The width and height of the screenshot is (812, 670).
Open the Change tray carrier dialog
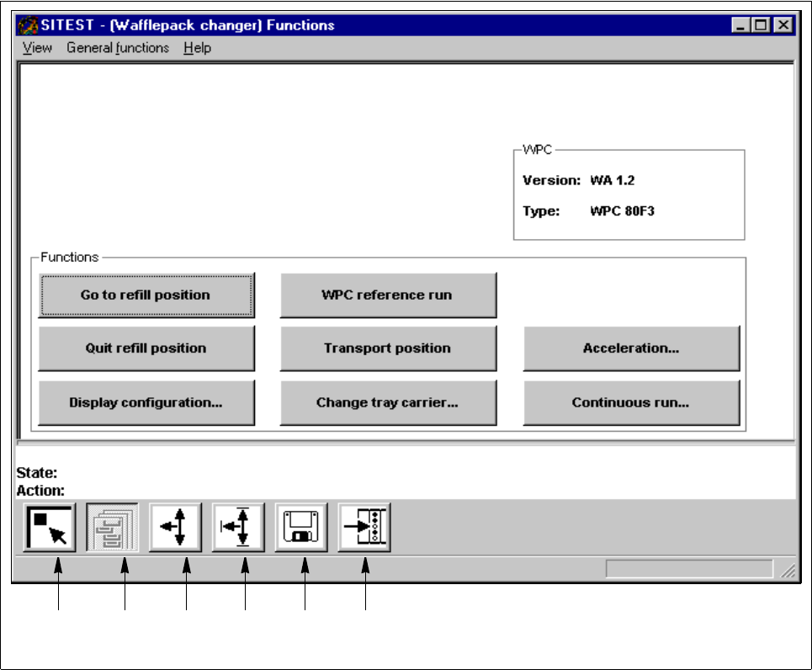pos(387,402)
